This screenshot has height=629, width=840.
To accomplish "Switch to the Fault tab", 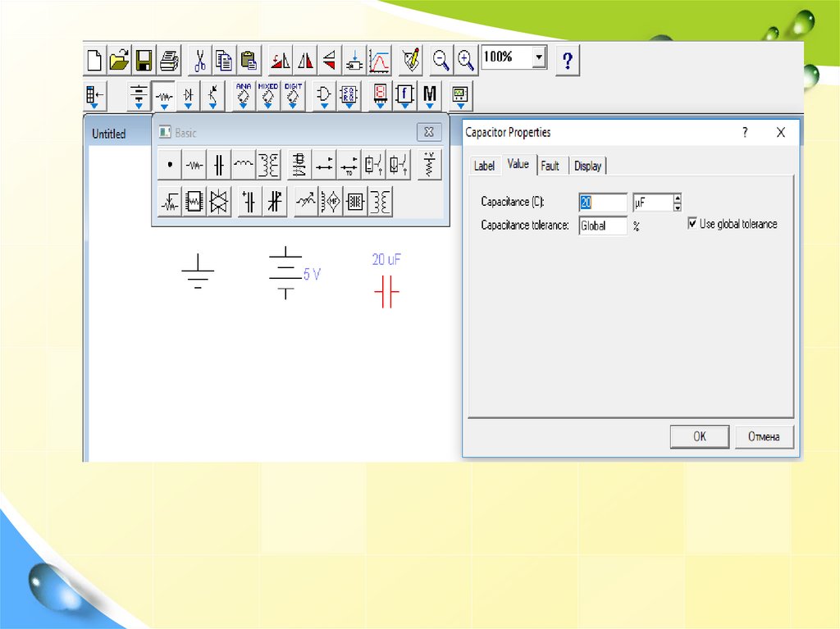I will pyautogui.click(x=550, y=166).
